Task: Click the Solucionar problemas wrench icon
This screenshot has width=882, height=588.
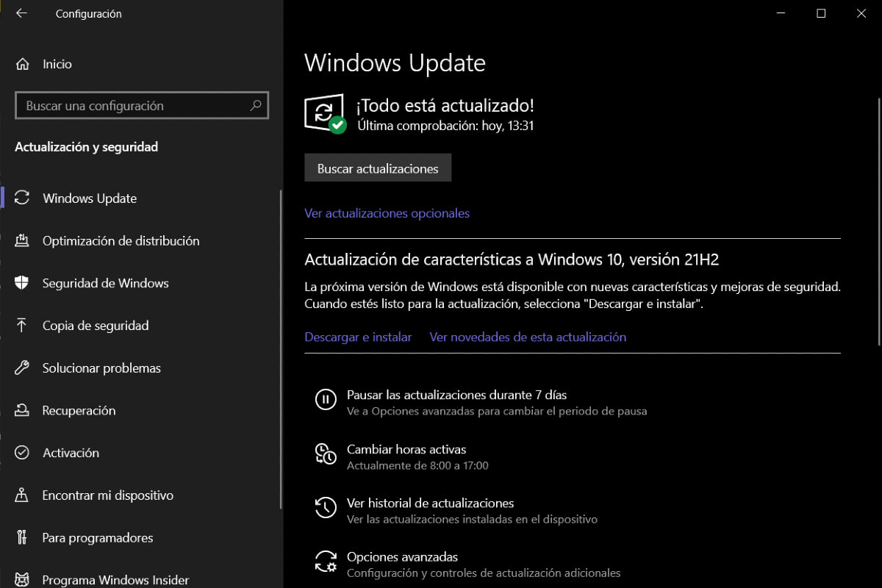Action: (22, 367)
